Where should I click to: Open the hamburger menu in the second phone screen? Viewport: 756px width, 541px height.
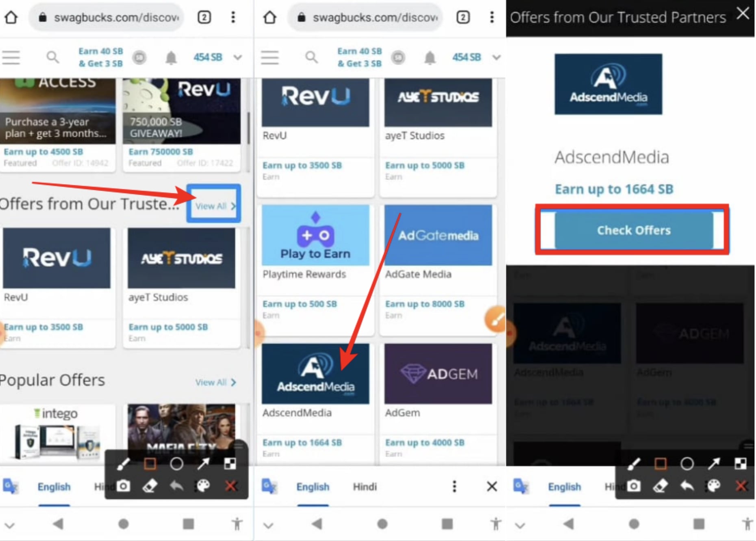click(270, 57)
